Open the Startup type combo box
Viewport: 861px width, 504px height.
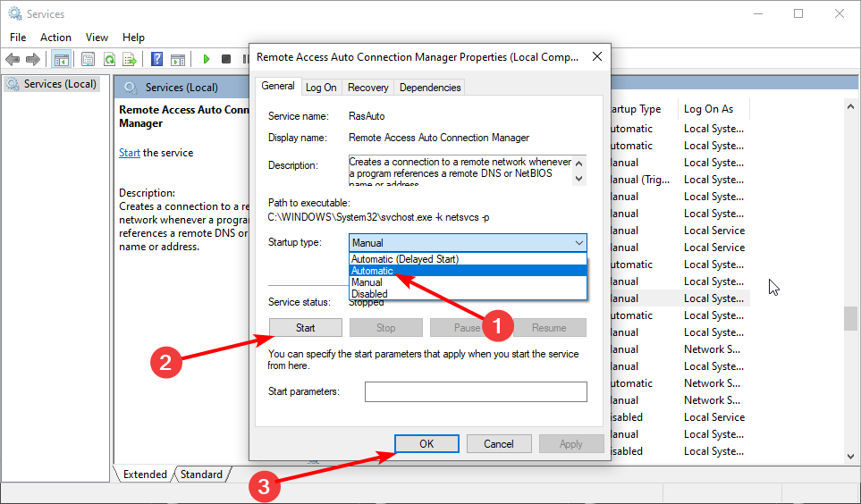[468, 243]
